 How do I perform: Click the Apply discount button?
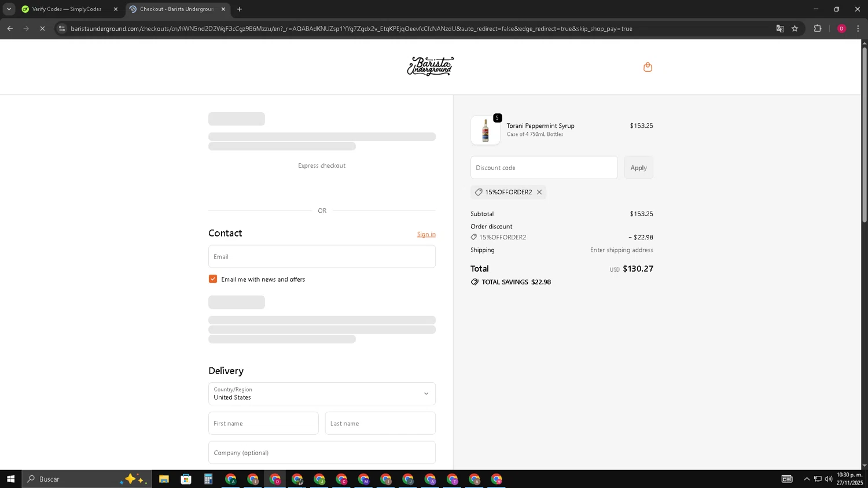coord(638,168)
